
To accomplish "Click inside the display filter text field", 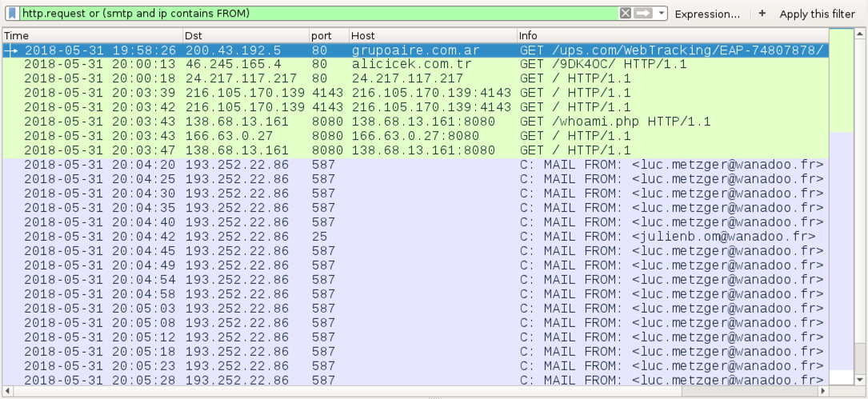I will 318,14.
